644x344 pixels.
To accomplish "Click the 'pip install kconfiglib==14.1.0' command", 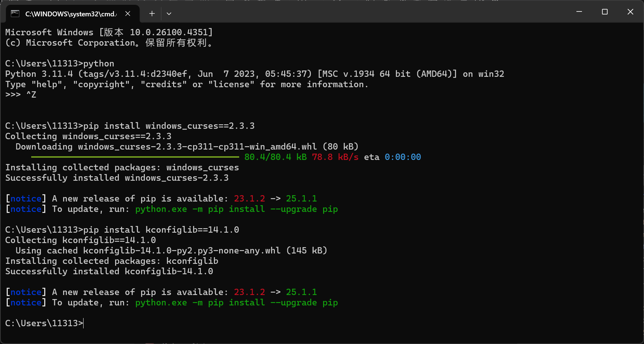I will coord(161,230).
